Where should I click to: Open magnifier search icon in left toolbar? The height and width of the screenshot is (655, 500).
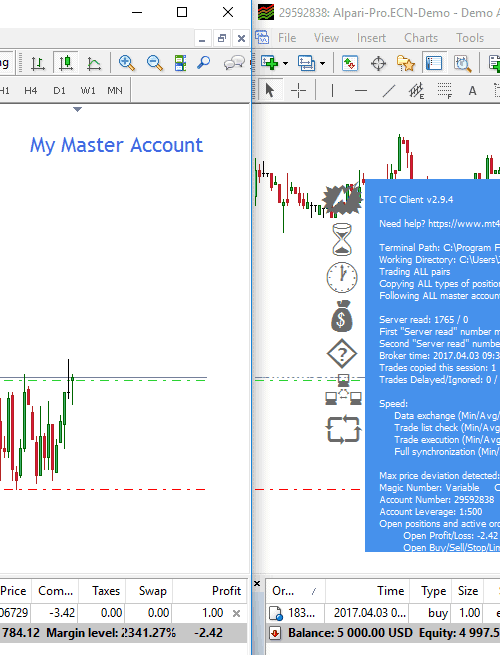[x=204, y=63]
